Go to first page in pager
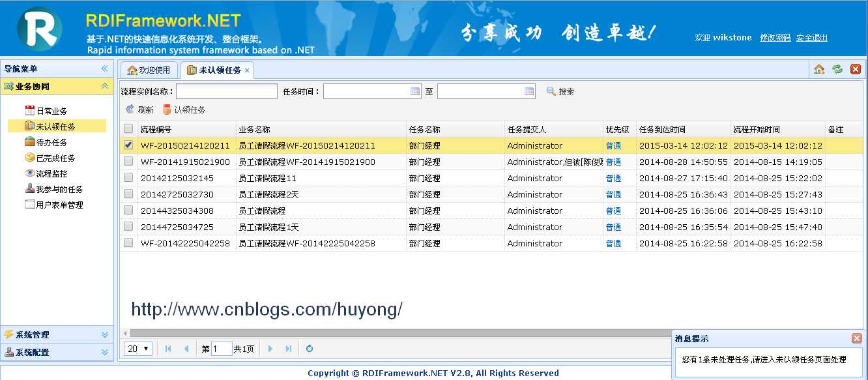This screenshot has width=868, height=380. tap(168, 349)
